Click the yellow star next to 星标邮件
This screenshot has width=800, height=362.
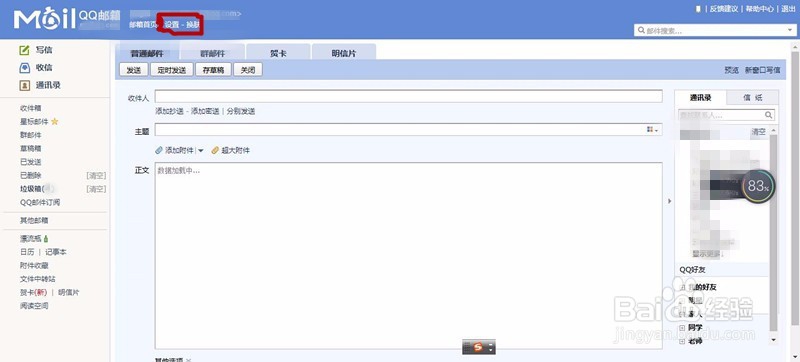[x=55, y=121]
